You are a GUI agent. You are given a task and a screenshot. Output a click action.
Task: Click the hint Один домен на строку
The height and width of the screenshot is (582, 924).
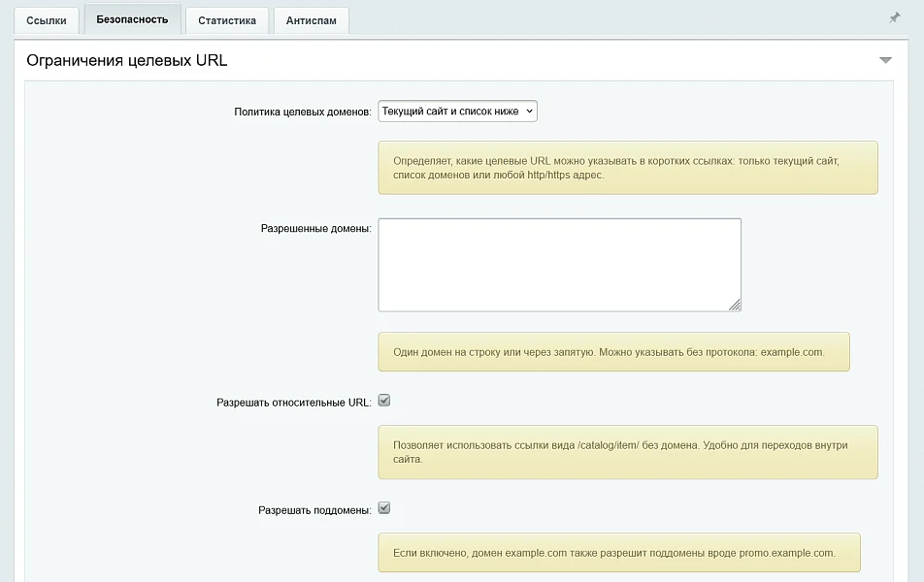coord(613,352)
